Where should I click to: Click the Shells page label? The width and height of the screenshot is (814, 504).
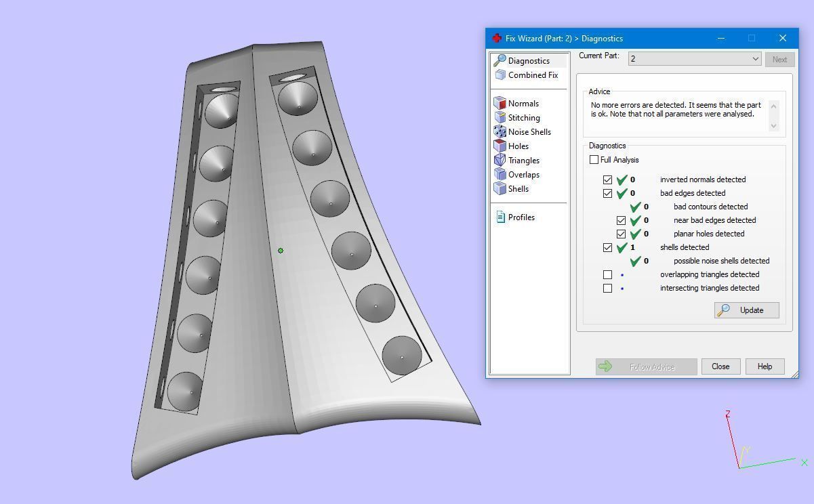point(518,189)
